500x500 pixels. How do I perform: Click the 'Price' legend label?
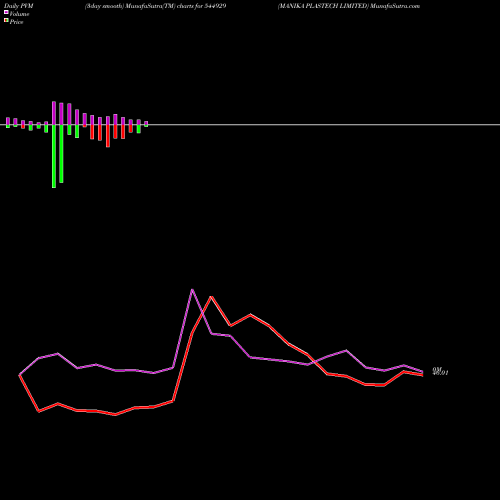click(16, 22)
